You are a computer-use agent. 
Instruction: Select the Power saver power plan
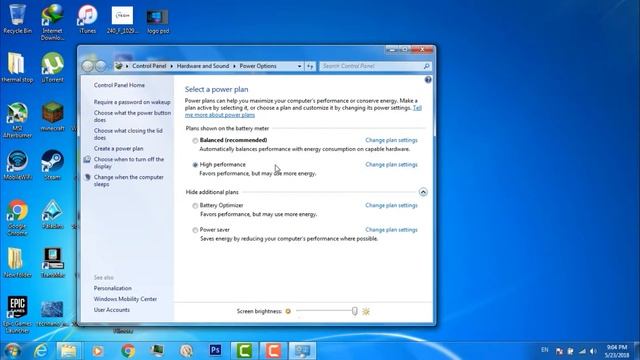pyautogui.click(x=195, y=230)
